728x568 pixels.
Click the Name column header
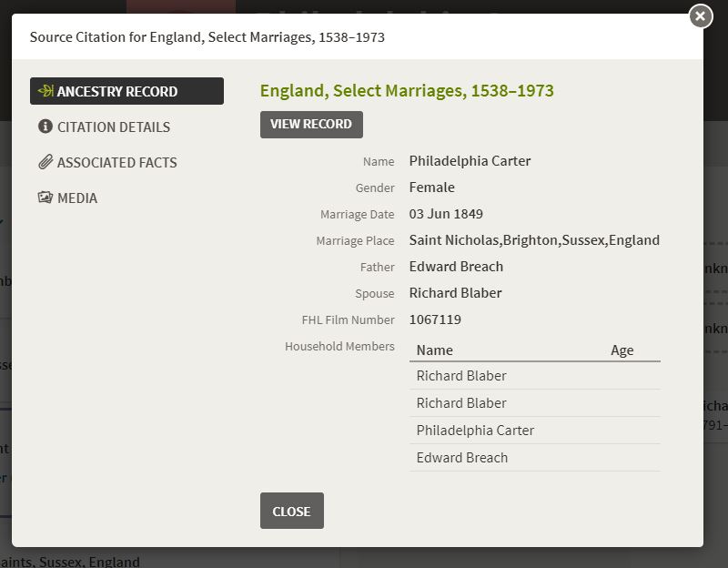pyautogui.click(x=434, y=350)
